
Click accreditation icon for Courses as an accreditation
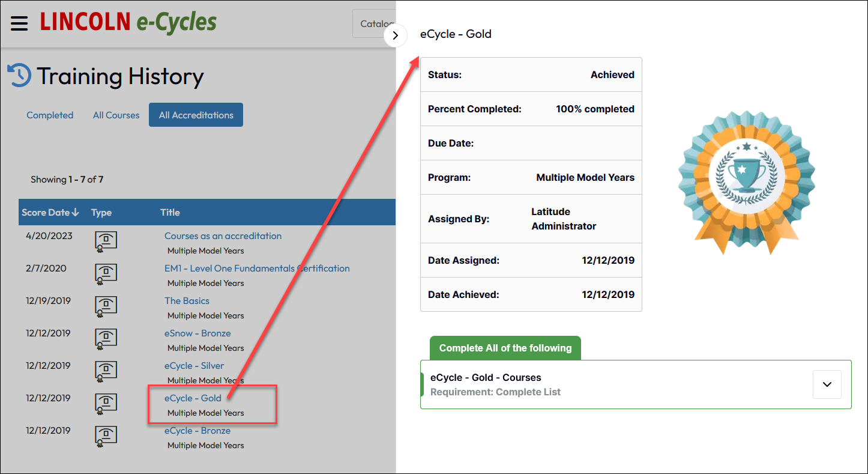(x=106, y=242)
